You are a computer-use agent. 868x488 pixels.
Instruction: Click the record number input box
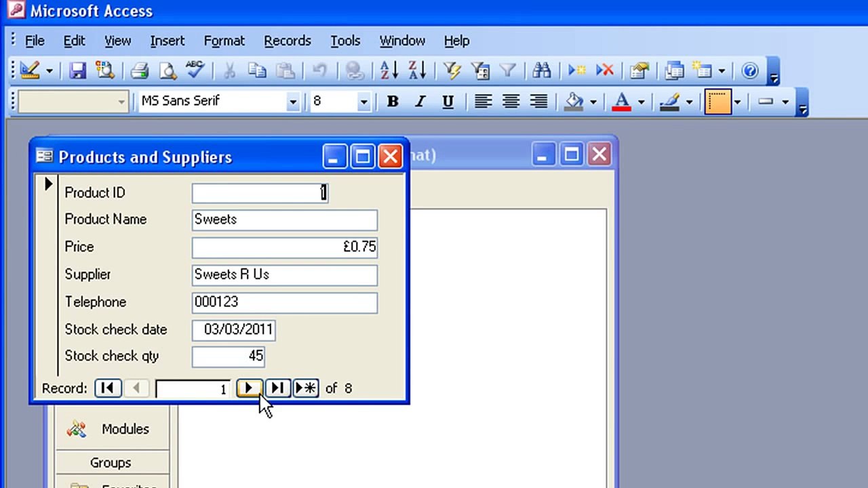pyautogui.click(x=193, y=389)
